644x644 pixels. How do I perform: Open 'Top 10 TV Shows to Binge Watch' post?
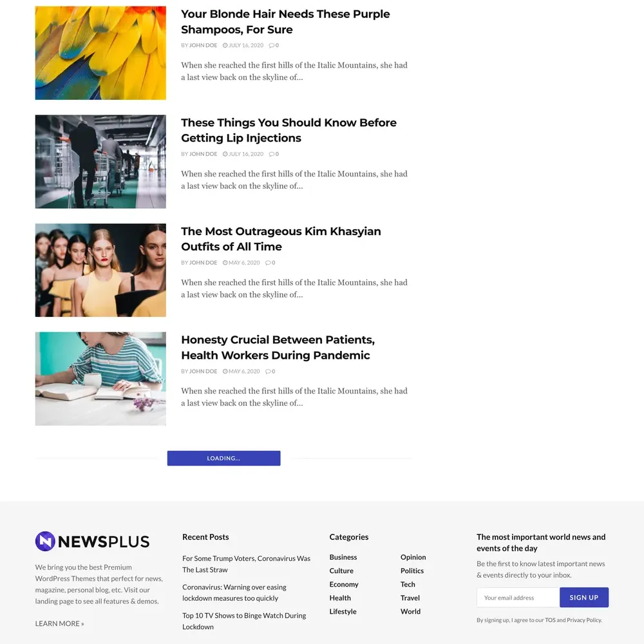tap(244, 621)
